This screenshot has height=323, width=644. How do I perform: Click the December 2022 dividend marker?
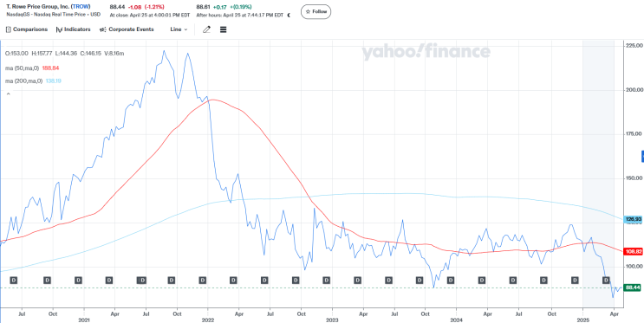(x=327, y=280)
